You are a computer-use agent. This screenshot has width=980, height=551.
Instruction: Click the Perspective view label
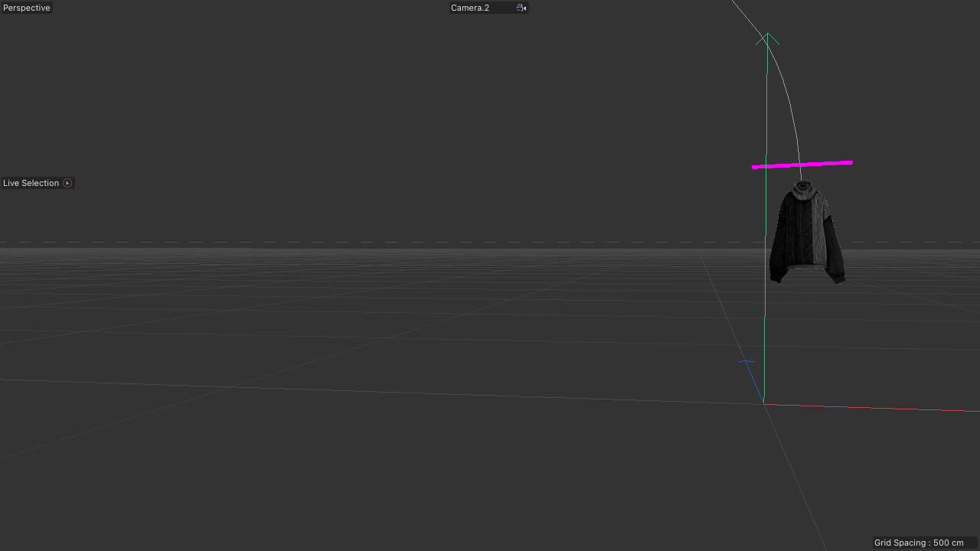27,8
